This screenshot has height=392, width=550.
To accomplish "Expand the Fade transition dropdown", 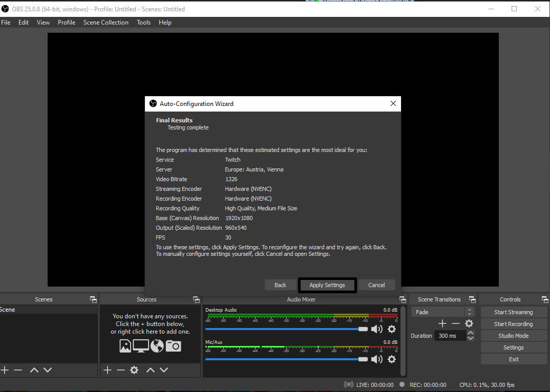I will tap(469, 312).
